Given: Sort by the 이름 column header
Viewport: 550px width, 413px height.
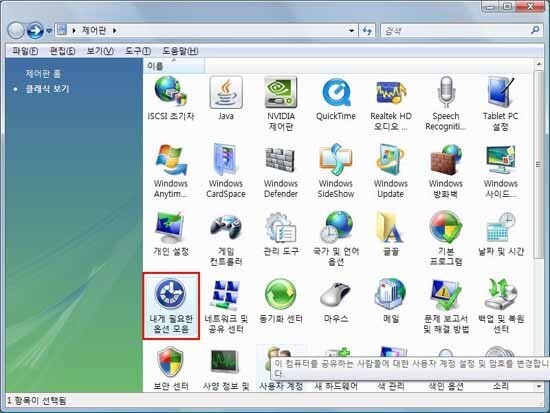Looking at the screenshot, I should coord(174,66).
